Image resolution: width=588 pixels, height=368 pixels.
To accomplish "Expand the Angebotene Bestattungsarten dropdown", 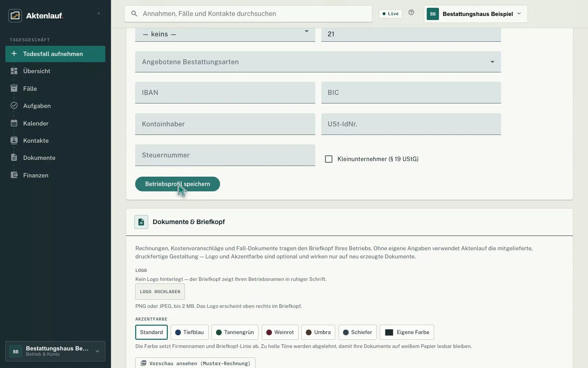I will (x=318, y=62).
